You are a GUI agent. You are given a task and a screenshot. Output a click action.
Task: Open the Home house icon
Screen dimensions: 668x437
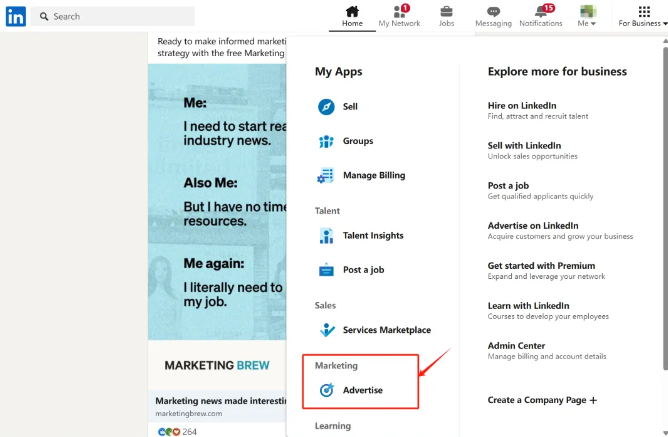(352, 11)
